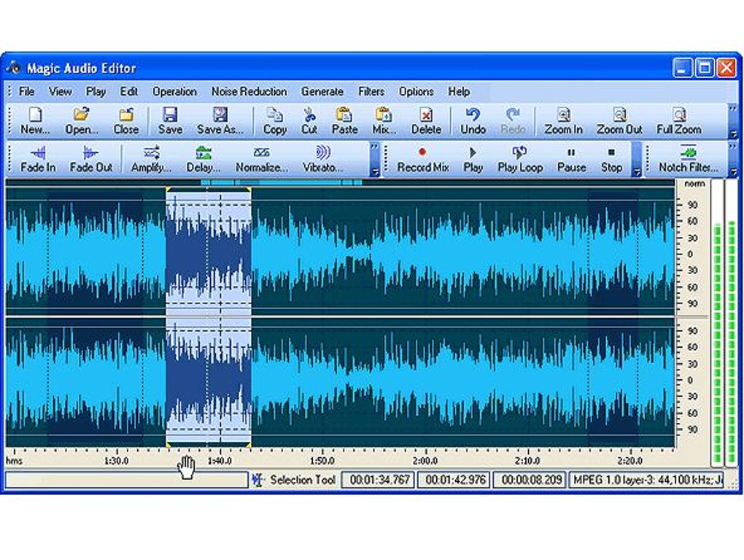This screenshot has height=560, width=744.
Task: Toggle Play Loop playback
Action: click(x=520, y=153)
